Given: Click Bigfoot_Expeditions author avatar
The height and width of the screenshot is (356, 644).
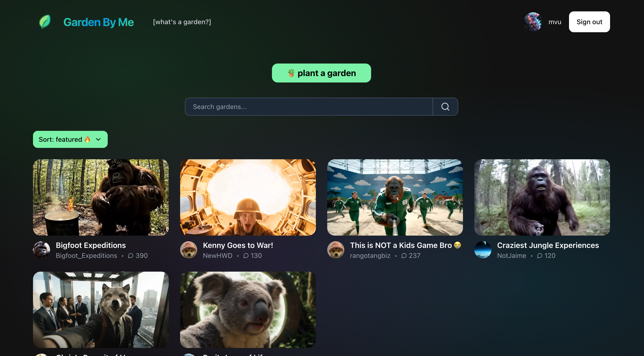Looking at the screenshot, I should [x=42, y=250].
